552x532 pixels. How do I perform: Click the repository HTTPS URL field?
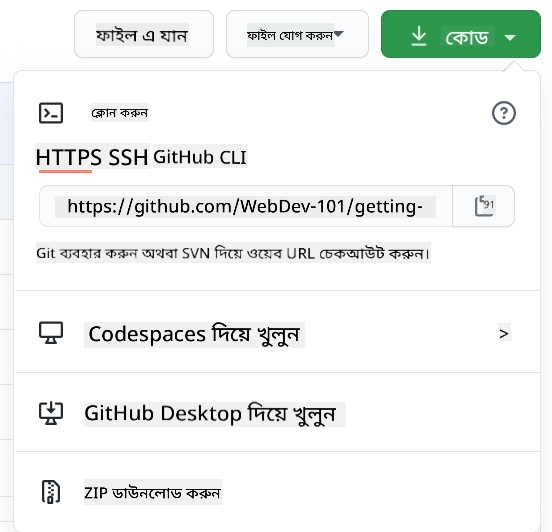tap(245, 206)
